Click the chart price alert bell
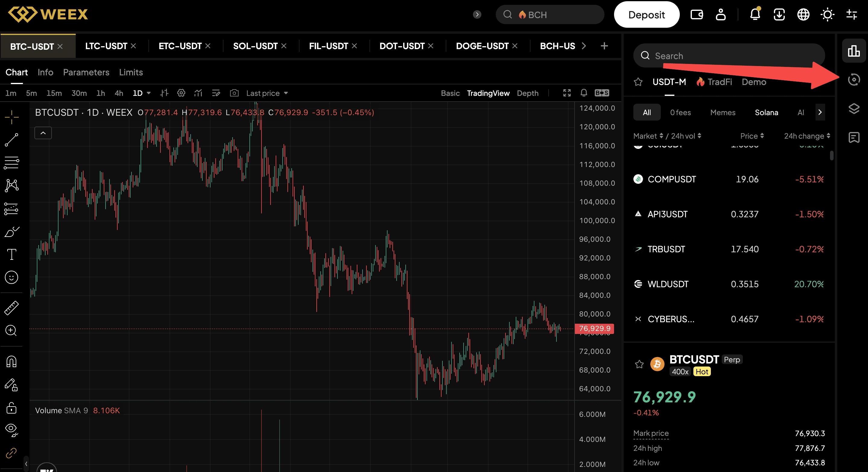 click(x=584, y=93)
